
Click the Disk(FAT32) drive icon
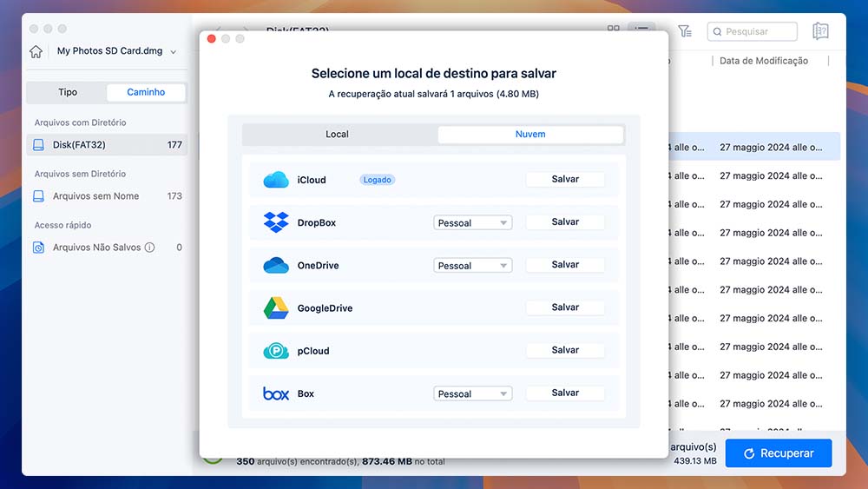(38, 144)
